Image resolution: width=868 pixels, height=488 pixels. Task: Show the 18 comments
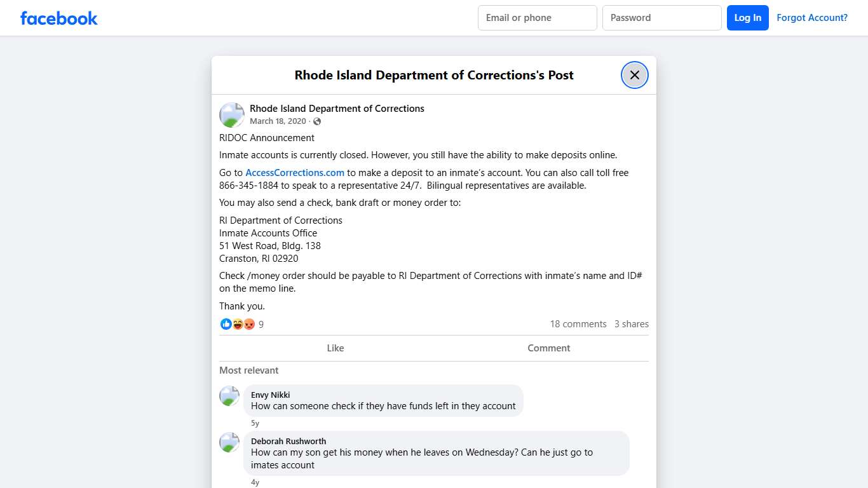click(578, 324)
